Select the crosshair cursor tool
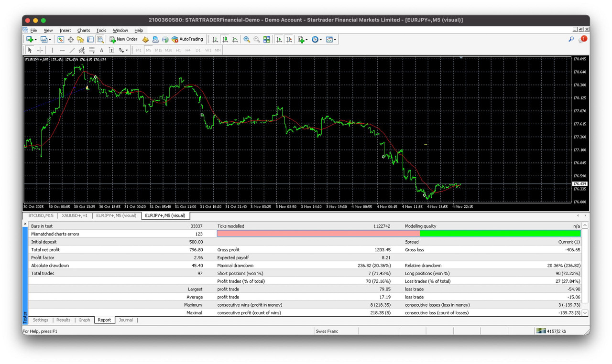 40,50
